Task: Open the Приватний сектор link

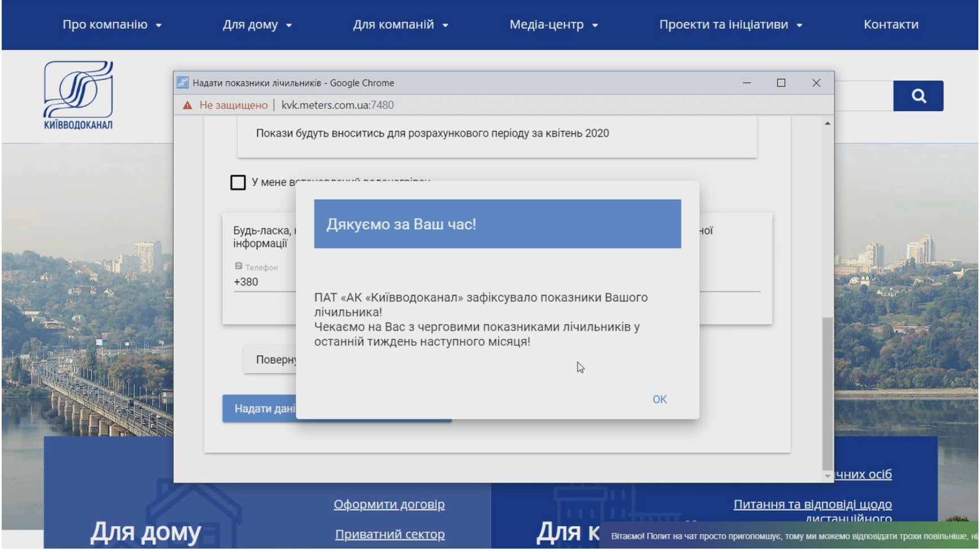Action: pos(390,535)
